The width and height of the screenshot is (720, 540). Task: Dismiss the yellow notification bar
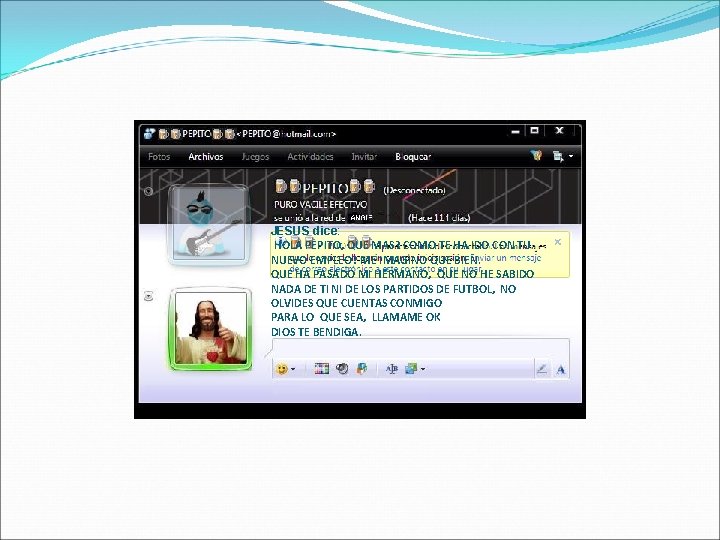[x=558, y=242]
